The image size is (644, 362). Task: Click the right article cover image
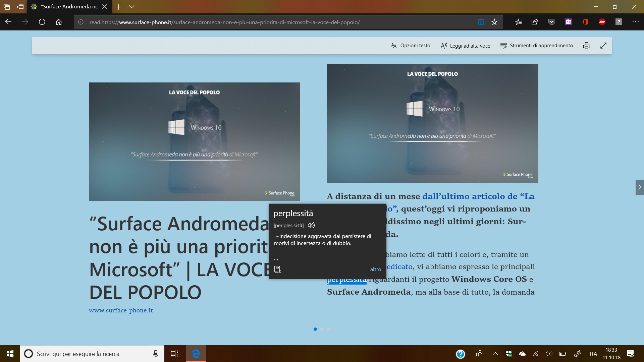tap(433, 123)
